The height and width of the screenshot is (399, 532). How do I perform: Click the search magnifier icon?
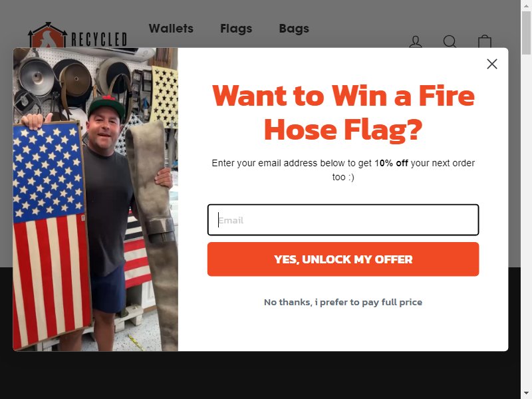pos(450,41)
